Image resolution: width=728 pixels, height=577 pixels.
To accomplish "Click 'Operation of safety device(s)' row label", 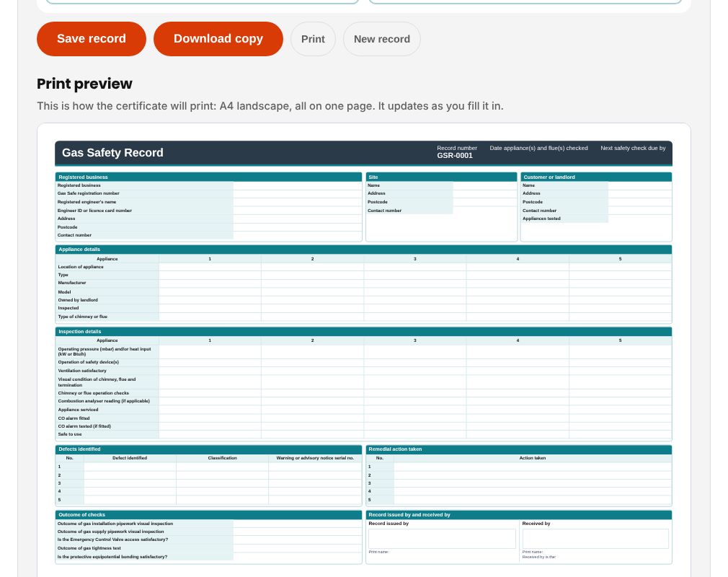I will pyautogui.click(x=88, y=362).
